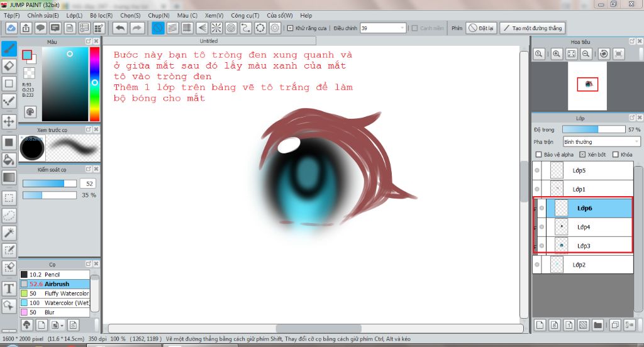Toggle the Bảo vệ alpha checkbox
Image resolution: width=644 pixels, height=347 pixels.
pyautogui.click(x=539, y=155)
